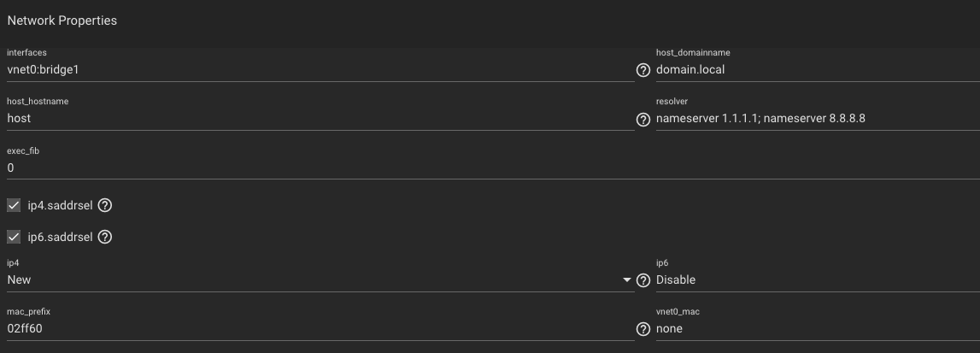980x353 pixels.
Task: Click the ip4.saddrsel help icon
Action: click(105, 205)
